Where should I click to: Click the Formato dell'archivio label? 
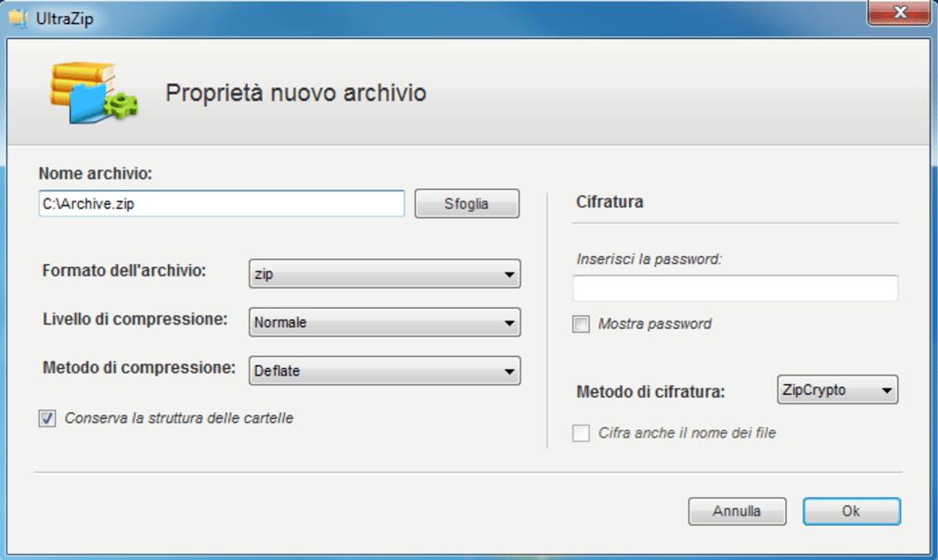point(123,271)
